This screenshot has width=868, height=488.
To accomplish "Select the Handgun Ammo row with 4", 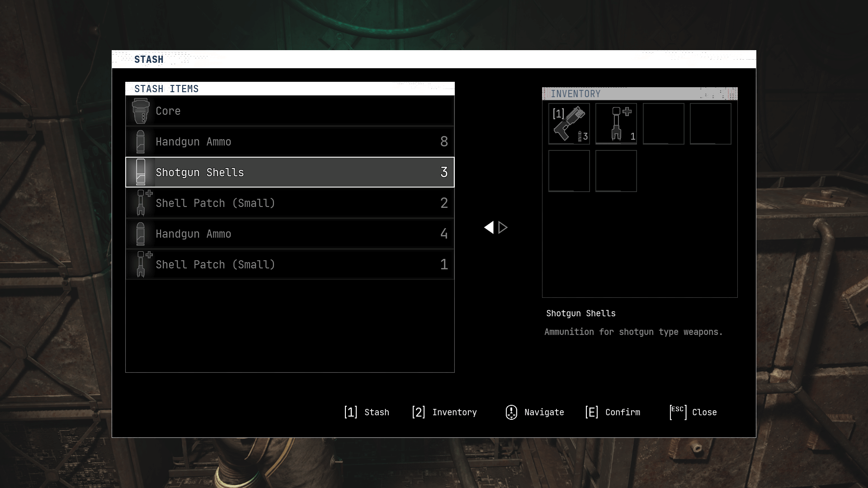I will (290, 234).
